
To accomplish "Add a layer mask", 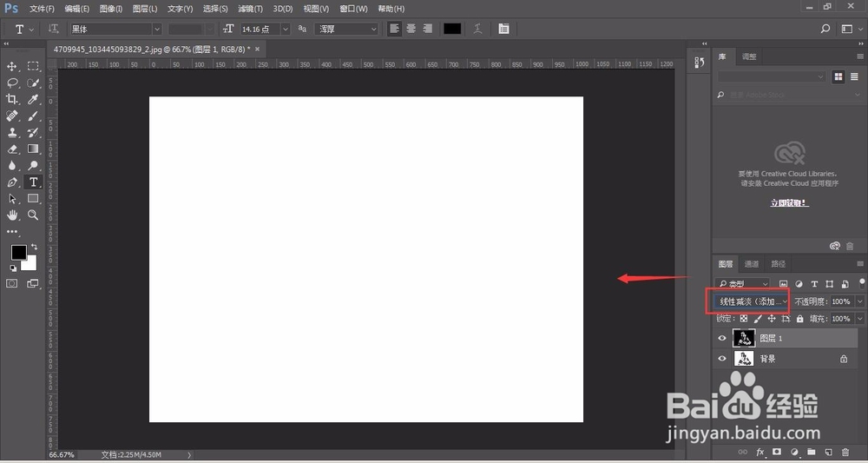I will click(777, 452).
